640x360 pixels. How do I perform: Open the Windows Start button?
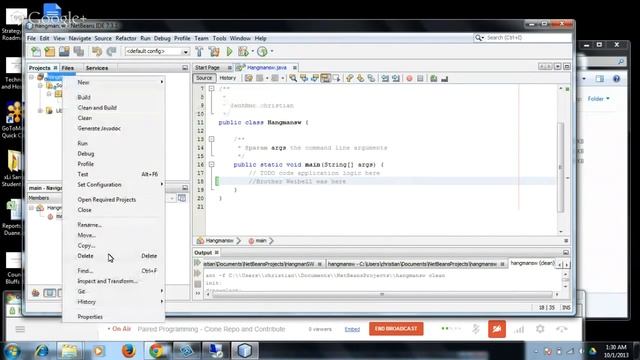point(12,351)
